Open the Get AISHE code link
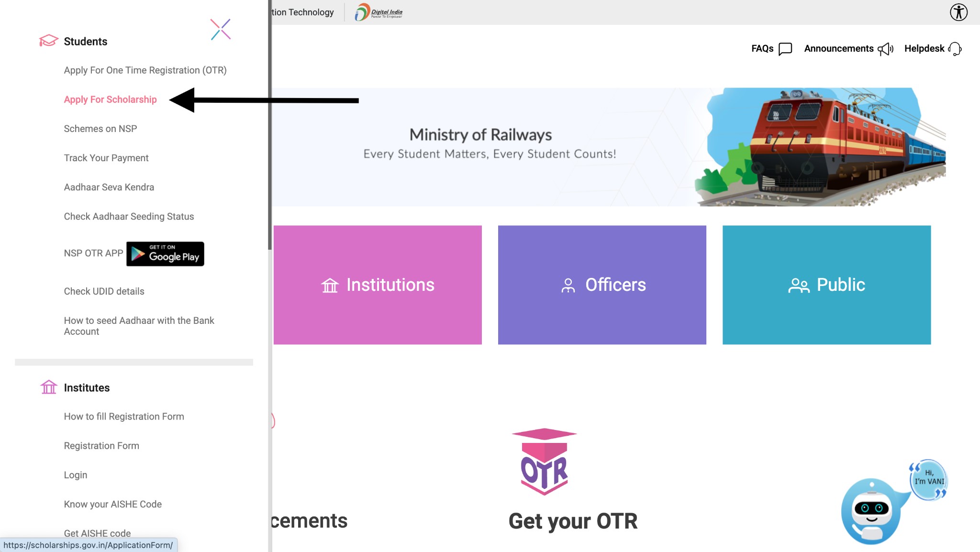Viewport: 980px width, 552px height. tap(97, 533)
